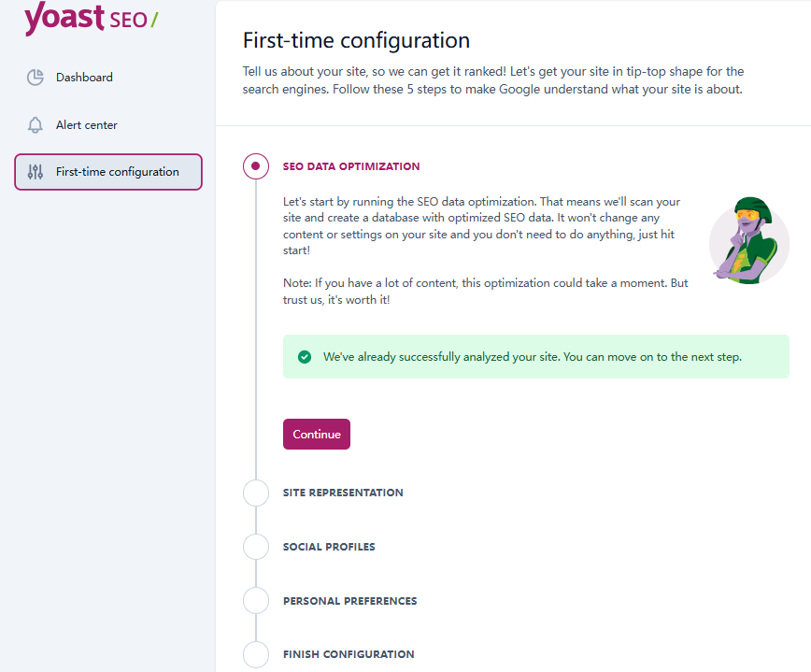The image size is (811, 672).
Task: Select the Dashboard pie-chart icon
Action: [x=35, y=78]
